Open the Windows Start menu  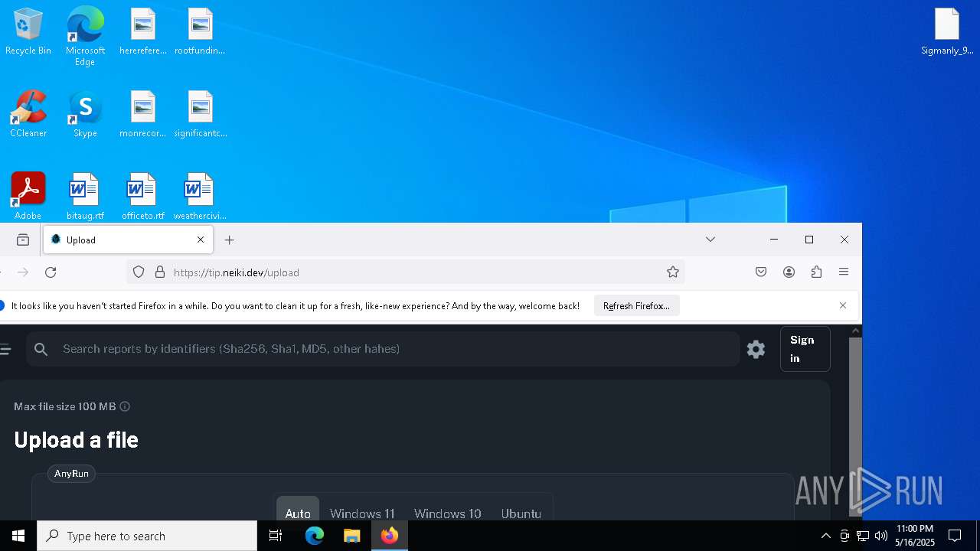click(18, 536)
